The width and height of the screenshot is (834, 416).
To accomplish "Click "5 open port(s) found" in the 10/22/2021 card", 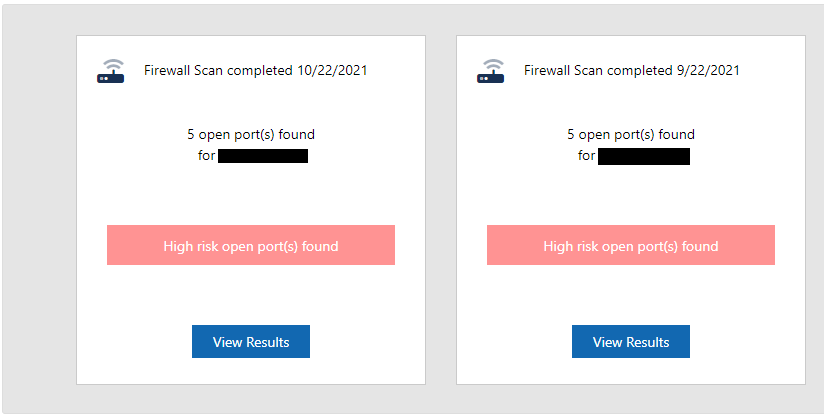I will 251,135.
